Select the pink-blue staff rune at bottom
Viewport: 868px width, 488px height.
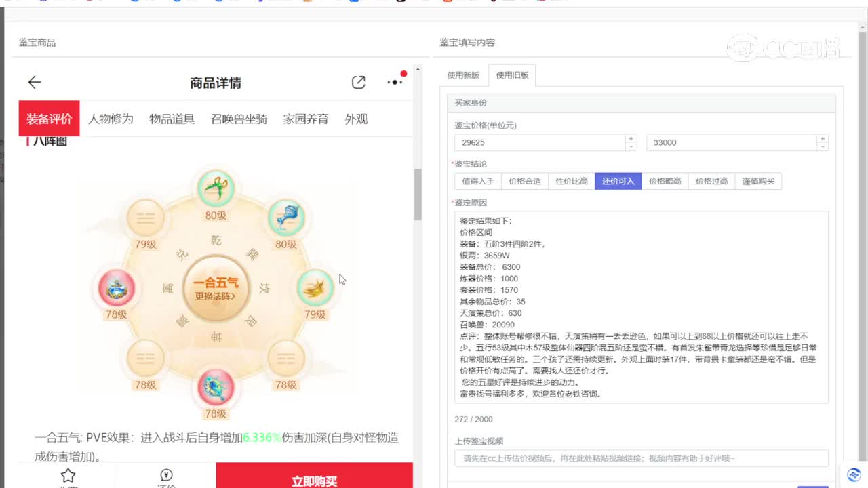216,388
